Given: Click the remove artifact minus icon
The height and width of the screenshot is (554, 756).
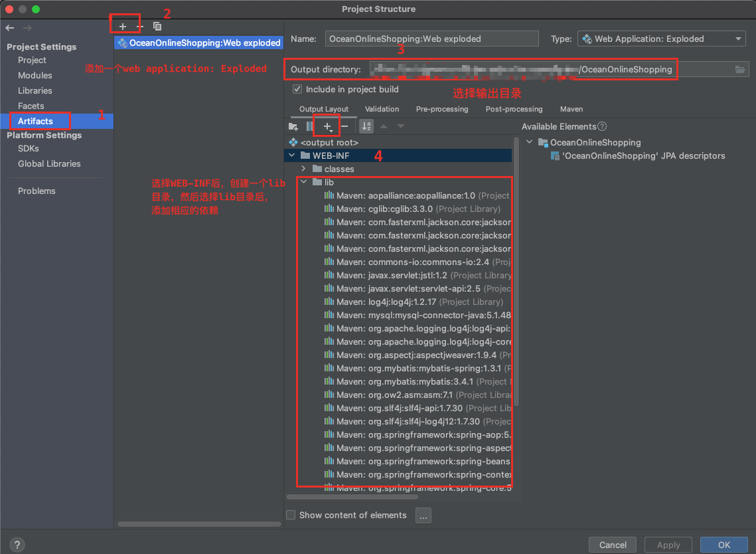Looking at the screenshot, I should pos(140,27).
